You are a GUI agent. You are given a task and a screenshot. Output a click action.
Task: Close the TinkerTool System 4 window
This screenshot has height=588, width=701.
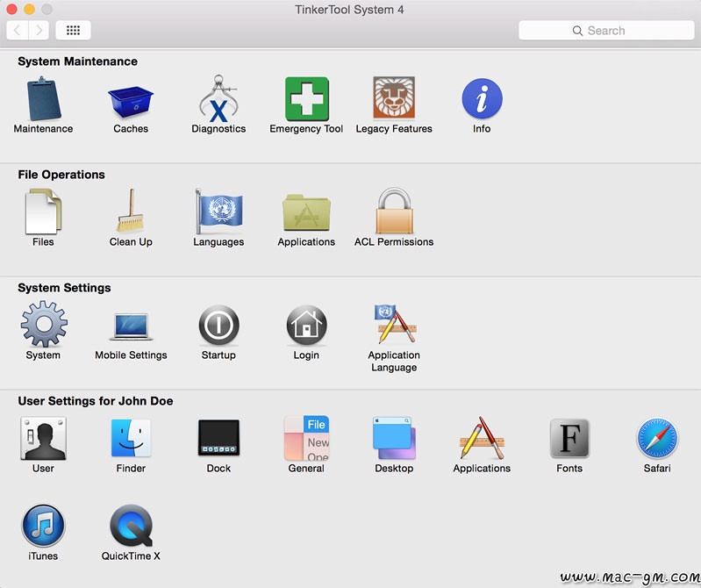pos(12,9)
